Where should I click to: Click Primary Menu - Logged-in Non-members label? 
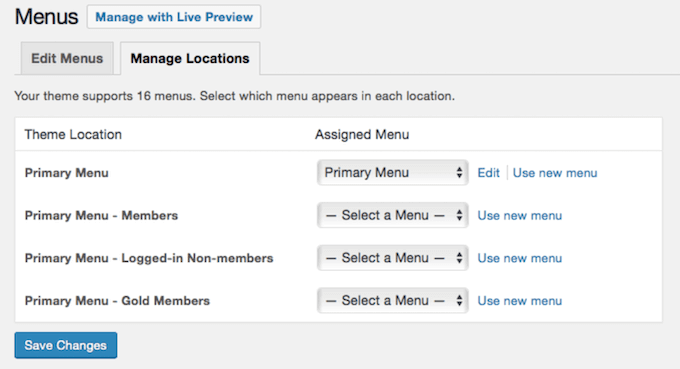149,258
